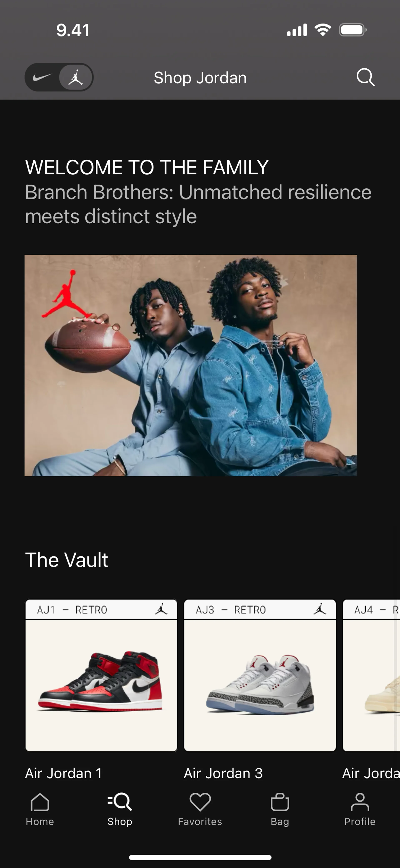Tap the Favorites heart icon
The width and height of the screenshot is (400, 868).
click(x=200, y=802)
